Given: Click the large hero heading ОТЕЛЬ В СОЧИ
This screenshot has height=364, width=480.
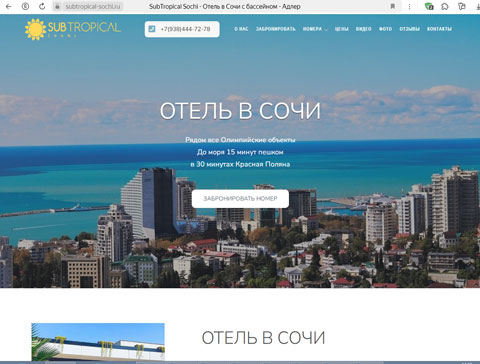Looking at the screenshot, I should point(240,111).
